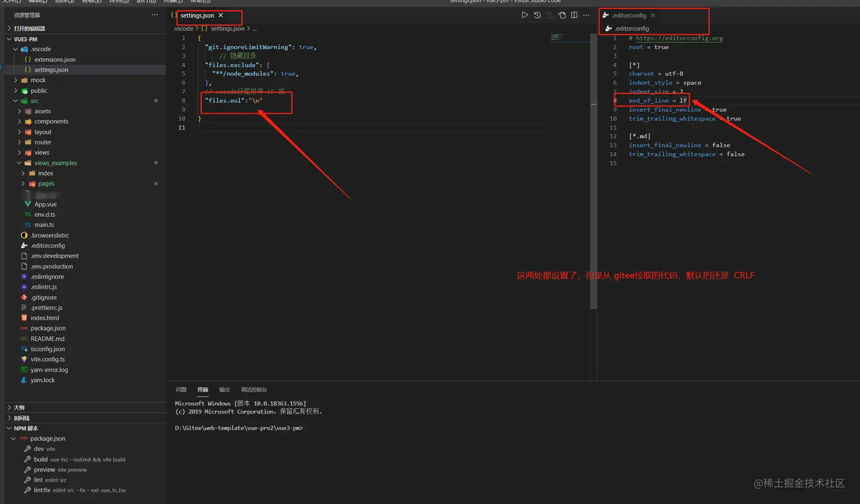Click the Vite icon beside vite.config.ts
860x504 pixels.
point(24,359)
